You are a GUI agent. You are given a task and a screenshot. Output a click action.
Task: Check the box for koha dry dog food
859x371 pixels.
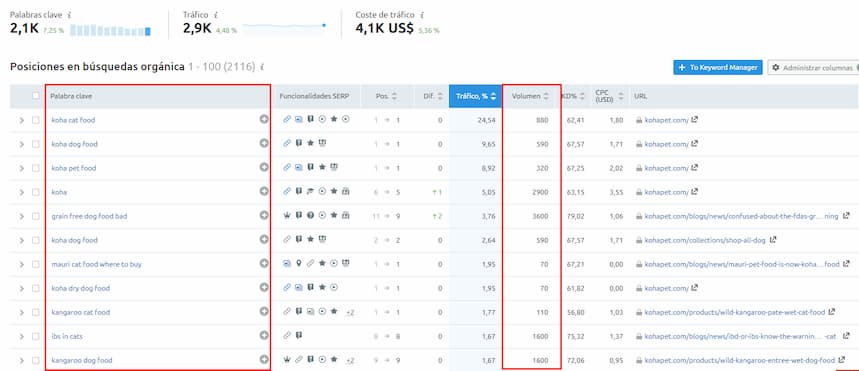(x=36, y=288)
